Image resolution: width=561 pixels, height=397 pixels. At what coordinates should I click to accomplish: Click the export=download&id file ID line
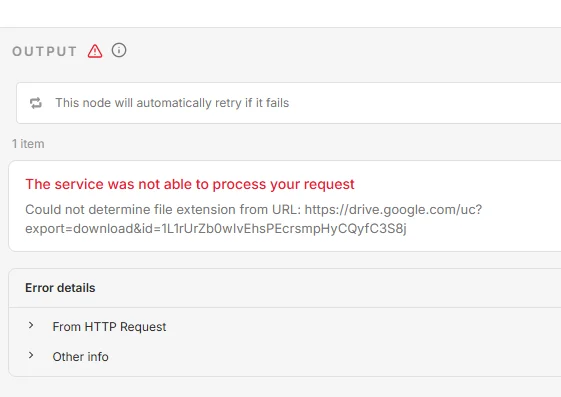[x=216, y=229]
